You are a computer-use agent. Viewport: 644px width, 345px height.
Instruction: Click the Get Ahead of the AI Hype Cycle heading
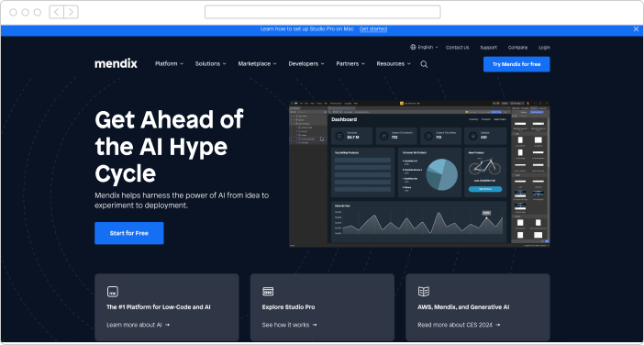(169, 146)
